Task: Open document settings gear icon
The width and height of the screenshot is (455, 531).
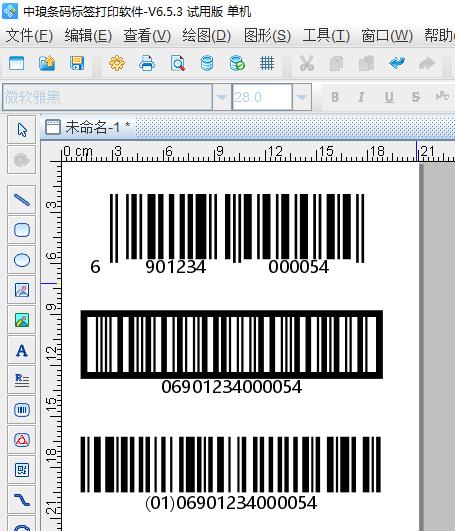Action: (x=117, y=63)
